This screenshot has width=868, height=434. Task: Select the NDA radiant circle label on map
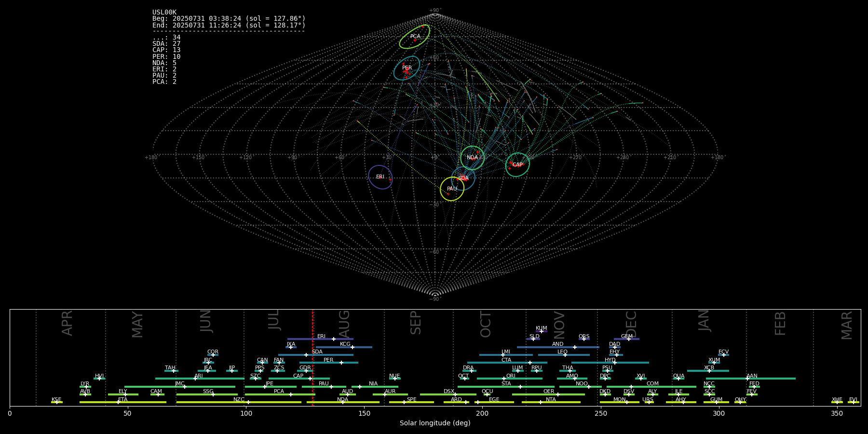coord(473,158)
